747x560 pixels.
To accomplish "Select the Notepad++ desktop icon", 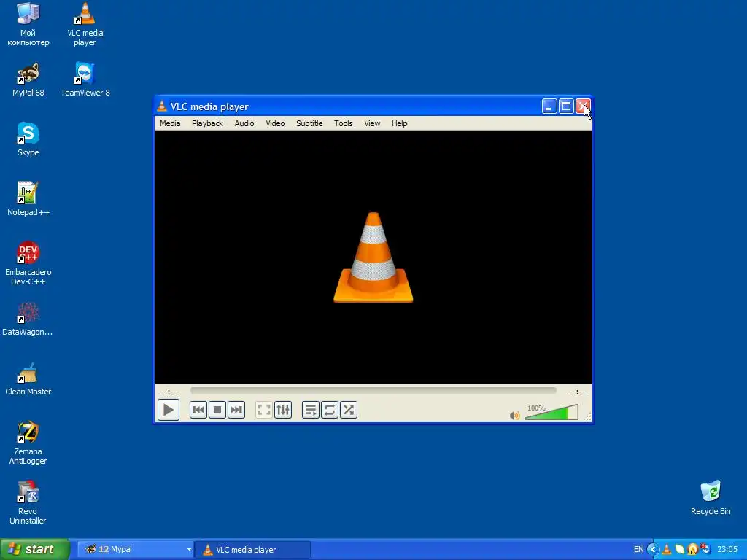I will pyautogui.click(x=28, y=199).
